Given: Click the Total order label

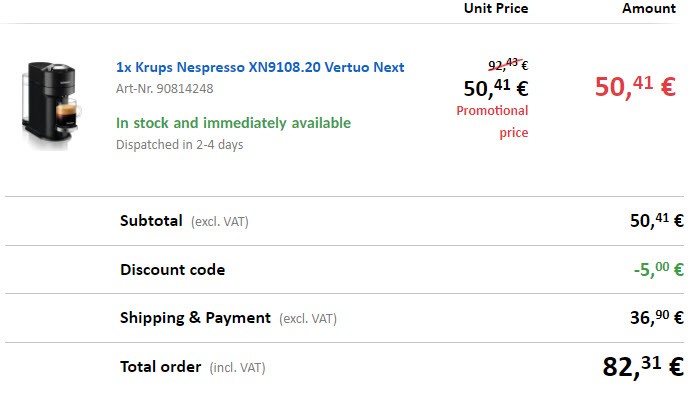Looking at the screenshot, I should coord(161,367).
